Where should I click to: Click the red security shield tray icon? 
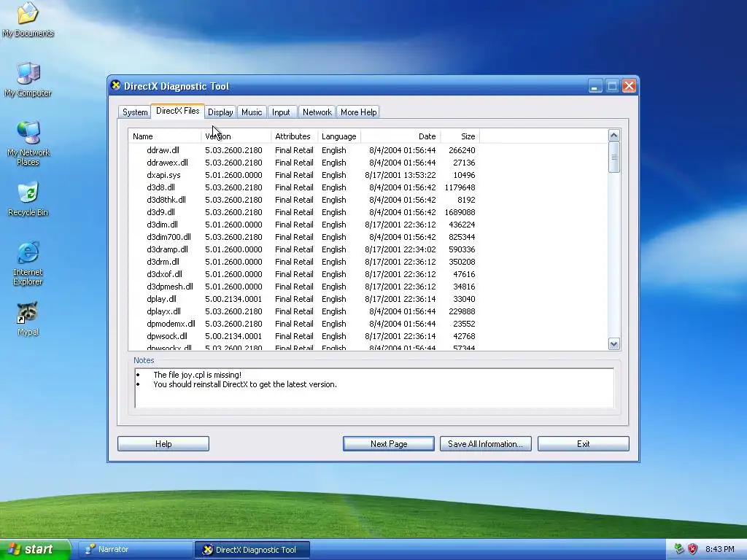(692, 549)
